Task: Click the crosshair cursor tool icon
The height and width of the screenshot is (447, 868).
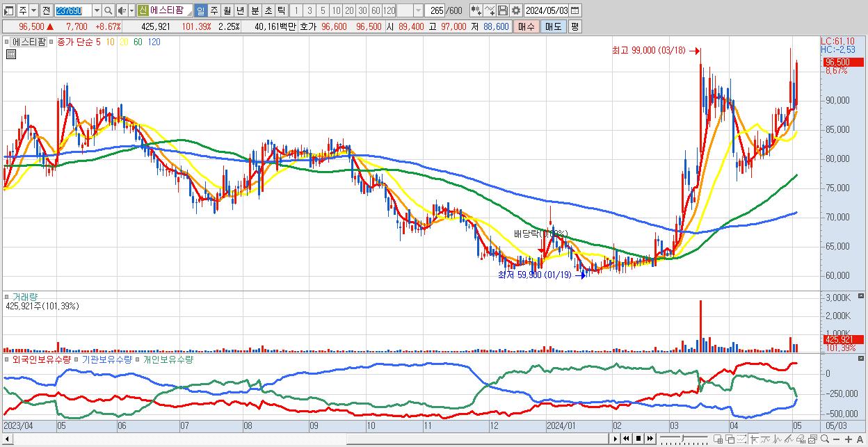Action: 754,439
